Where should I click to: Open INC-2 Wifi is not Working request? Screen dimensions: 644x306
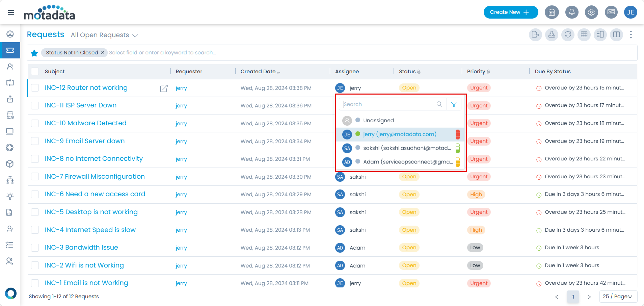(84, 265)
